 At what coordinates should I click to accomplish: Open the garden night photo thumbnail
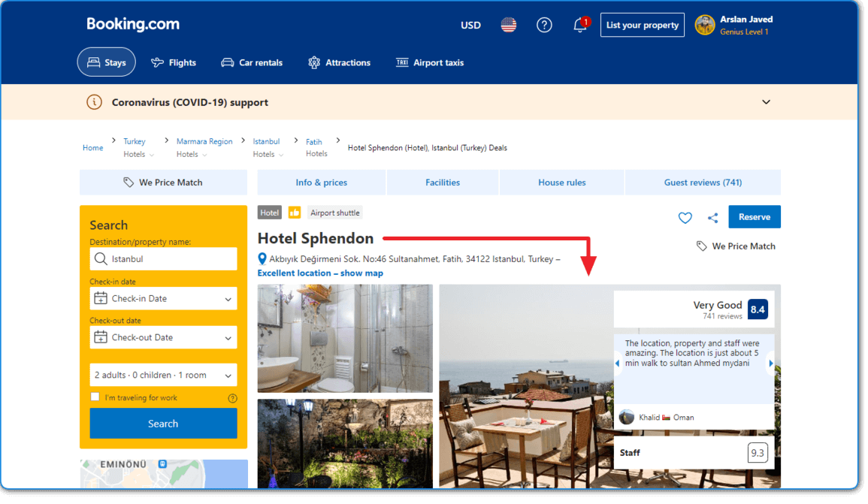tap(345, 444)
